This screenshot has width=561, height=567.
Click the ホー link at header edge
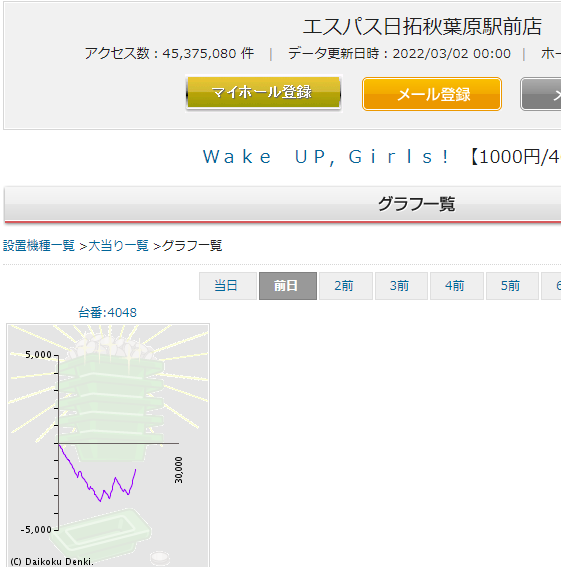(x=551, y=54)
